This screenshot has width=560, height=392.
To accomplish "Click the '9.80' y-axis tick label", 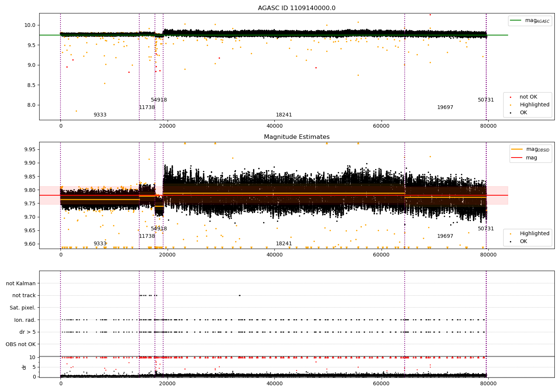I will pos(30,190).
